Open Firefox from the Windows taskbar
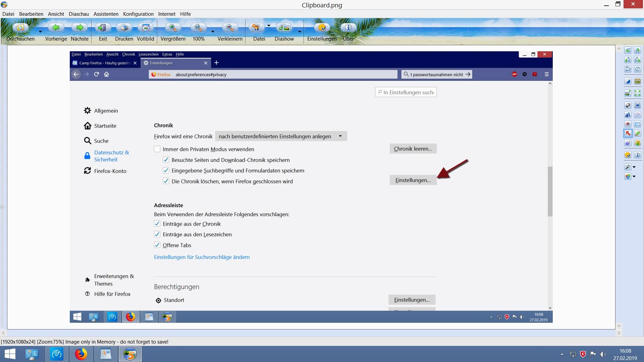This screenshot has width=644, height=362. tap(81, 354)
